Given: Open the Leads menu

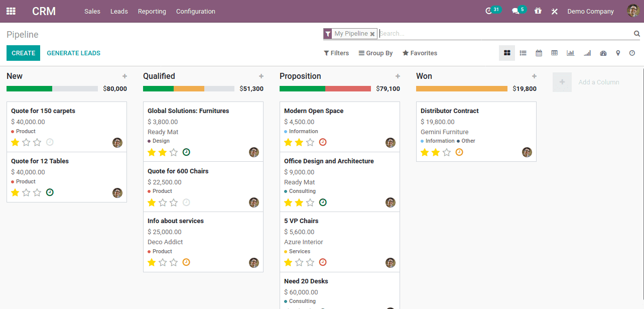Looking at the screenshot, I should coord(119,11).
